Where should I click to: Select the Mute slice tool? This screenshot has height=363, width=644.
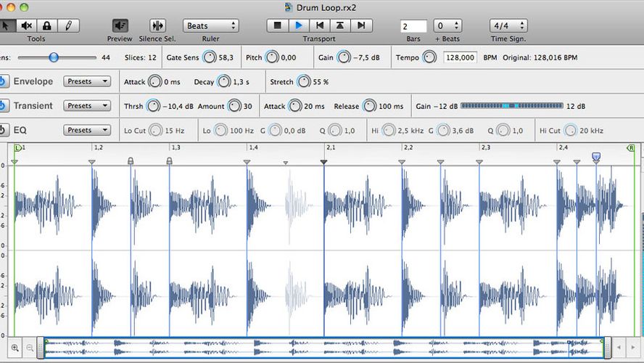pyautogui.click(x=27, y=25)
